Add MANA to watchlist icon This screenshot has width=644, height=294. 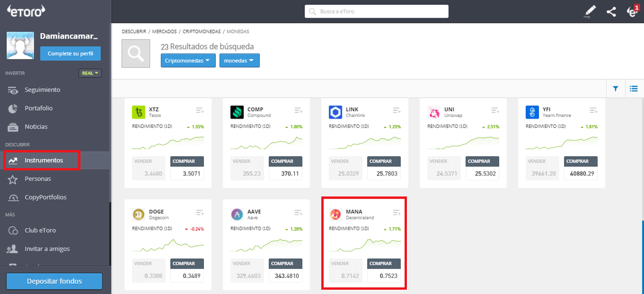click(397, 212)
